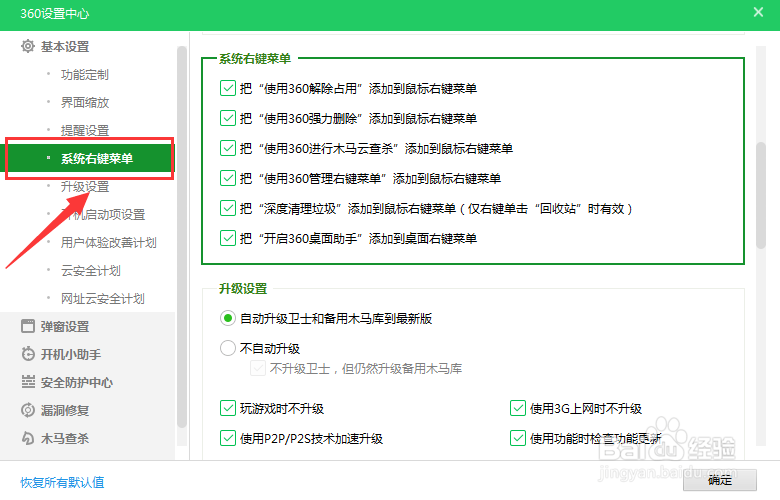This screenshot has height=500, width=780.
Task: Toggle 使用3G上网时不升级 checkbox
Action: coord(518,408)
